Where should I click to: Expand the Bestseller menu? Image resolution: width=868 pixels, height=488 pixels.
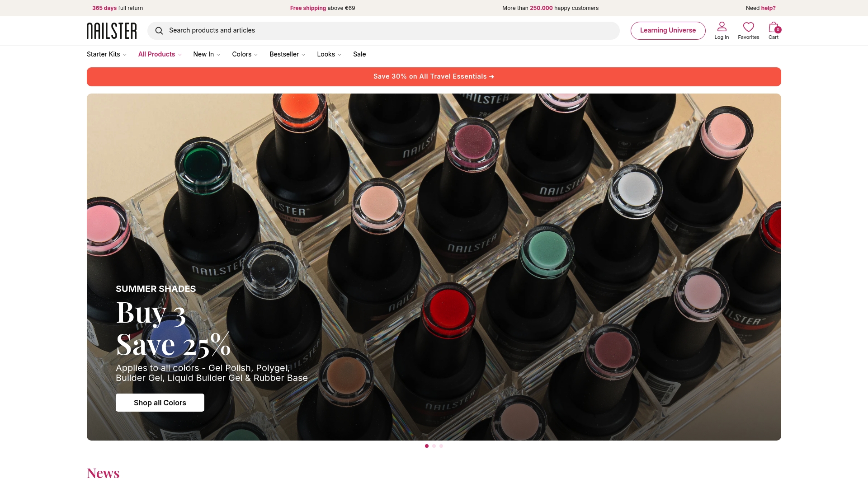pyautogui.click(x=288, y=54)
